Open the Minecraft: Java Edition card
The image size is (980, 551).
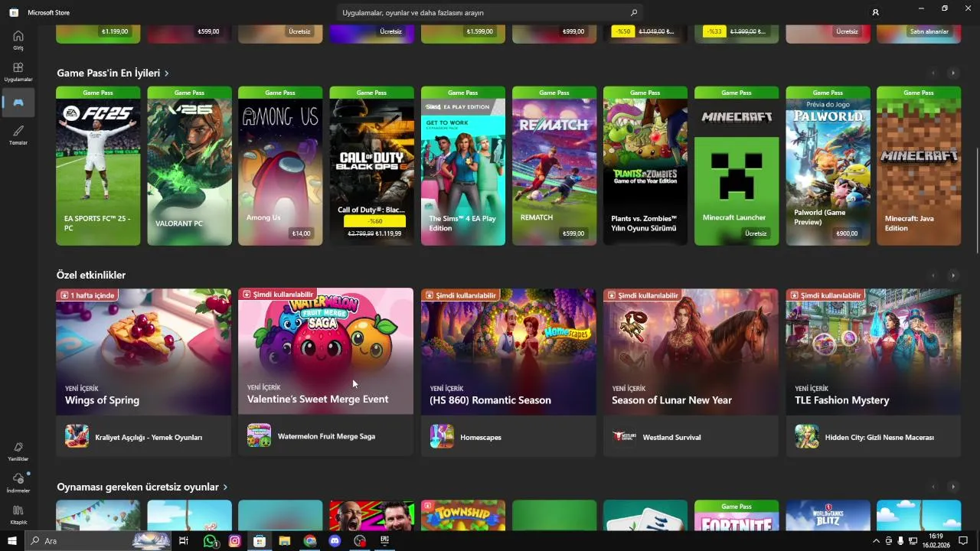(x=919, y=166)
